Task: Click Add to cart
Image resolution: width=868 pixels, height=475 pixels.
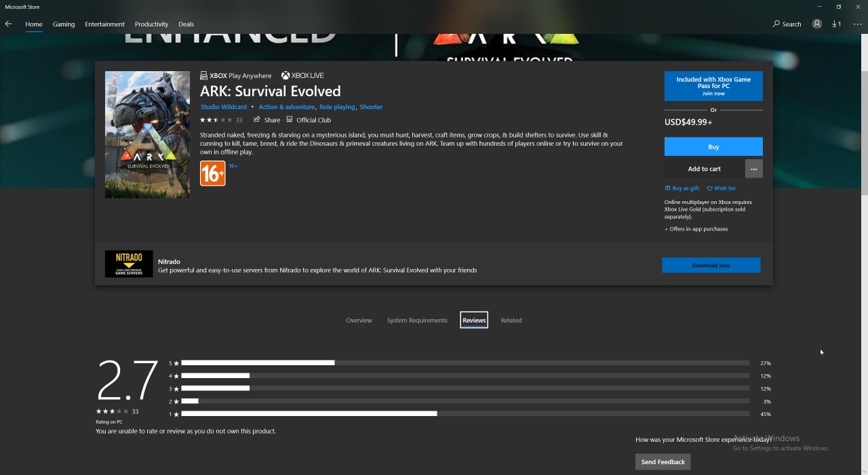Action: [x=705, y=169]
